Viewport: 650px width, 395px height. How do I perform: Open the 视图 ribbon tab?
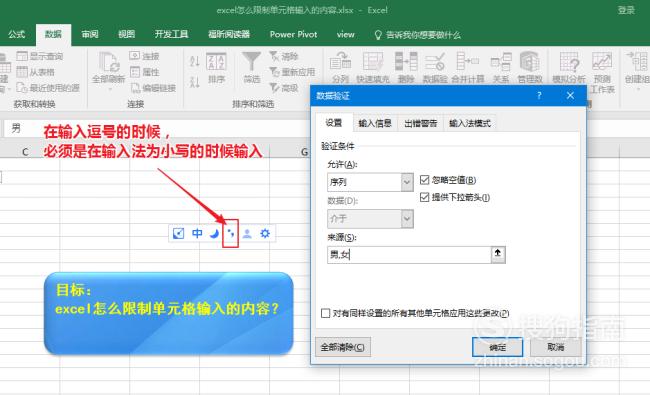(x=126, y=34)
